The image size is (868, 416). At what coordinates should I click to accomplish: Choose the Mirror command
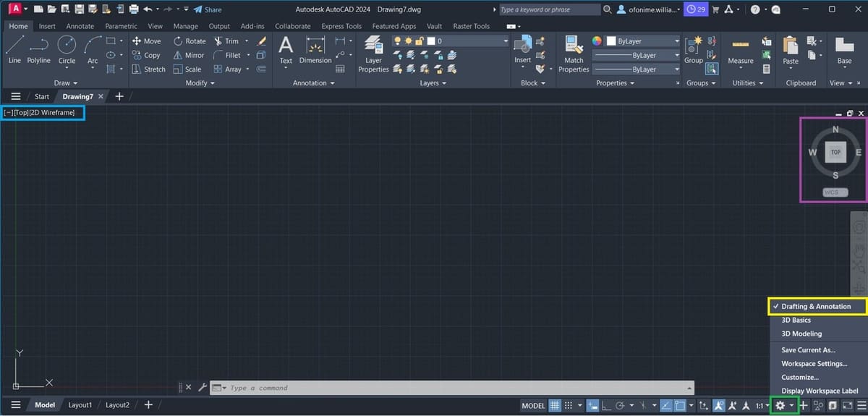189,55
